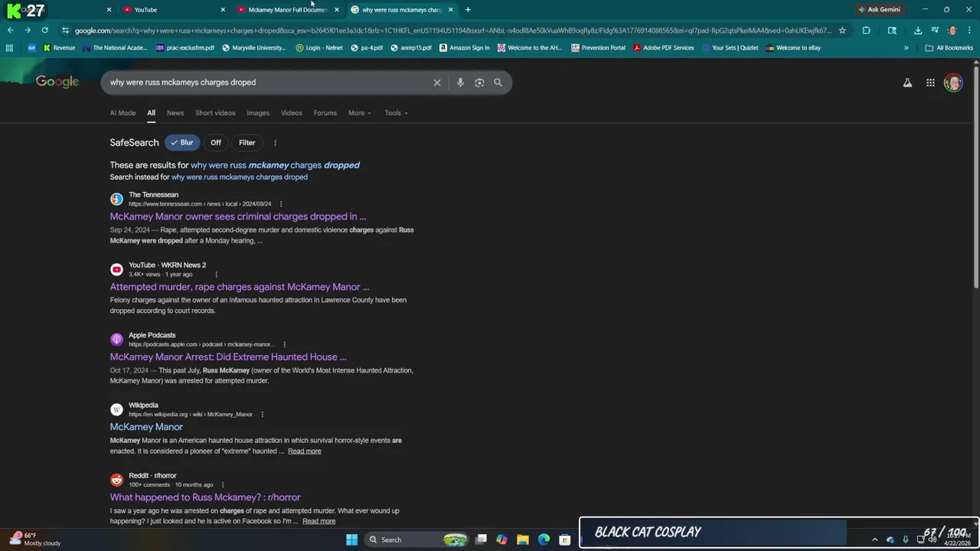Show hidden bookmarks with the chevron
The image size is (980, 551).
pyautogui.click(x=906, y=48)
